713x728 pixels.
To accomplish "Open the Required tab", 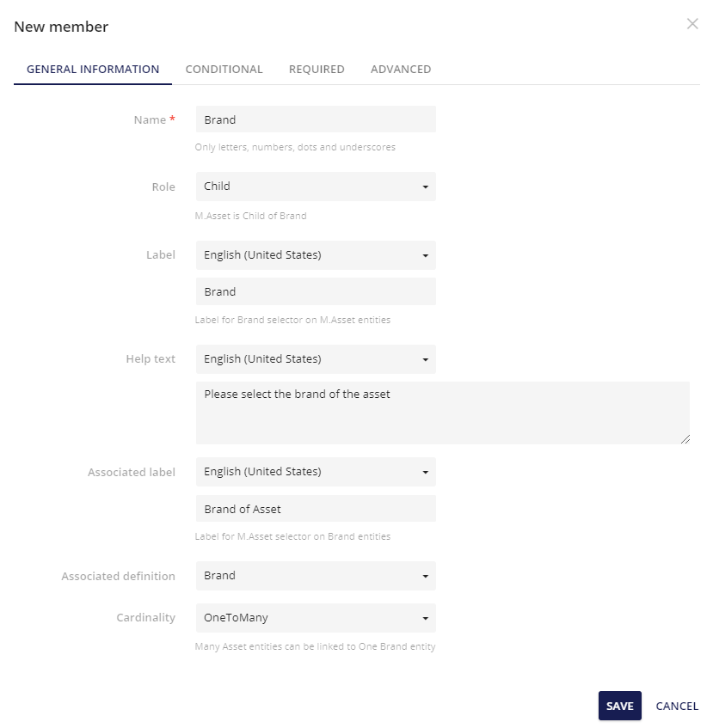I will 316,69.
